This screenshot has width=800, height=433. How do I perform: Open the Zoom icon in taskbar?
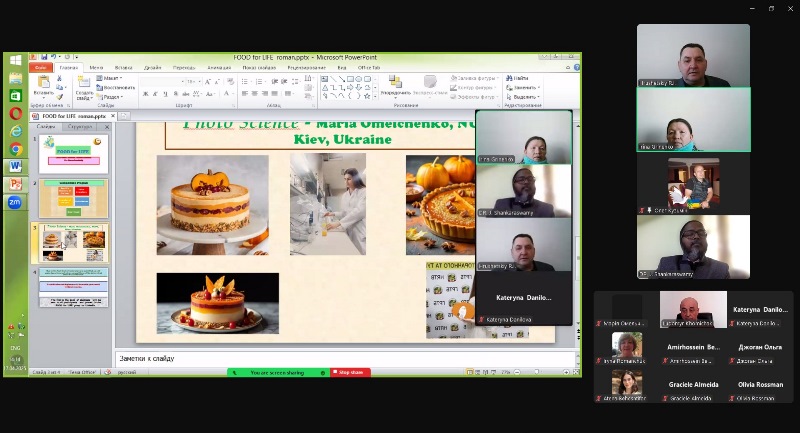click(15, 202)
